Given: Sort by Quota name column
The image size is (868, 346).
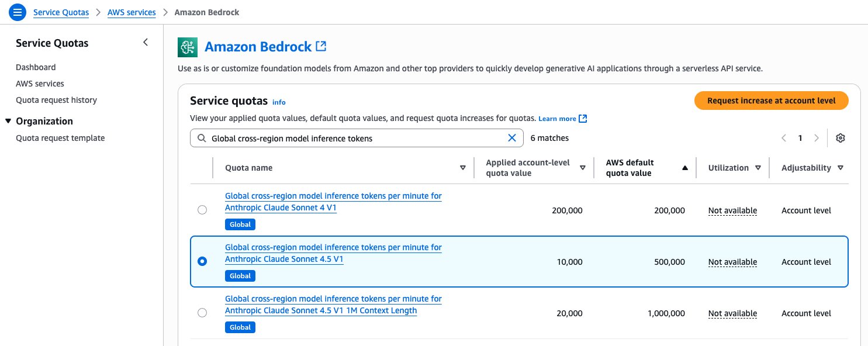Looking at the screenshot, I should [x=462, y=168].
